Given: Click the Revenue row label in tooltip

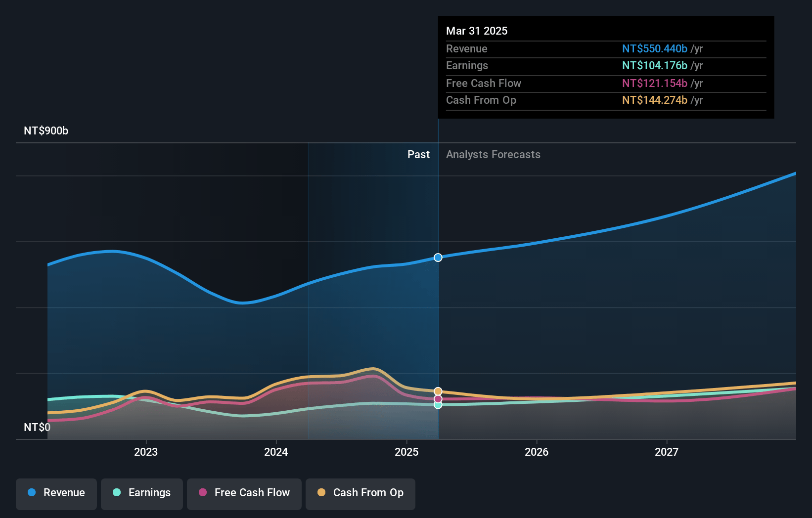Looking at the screenshot, I should tap(467, 49).
